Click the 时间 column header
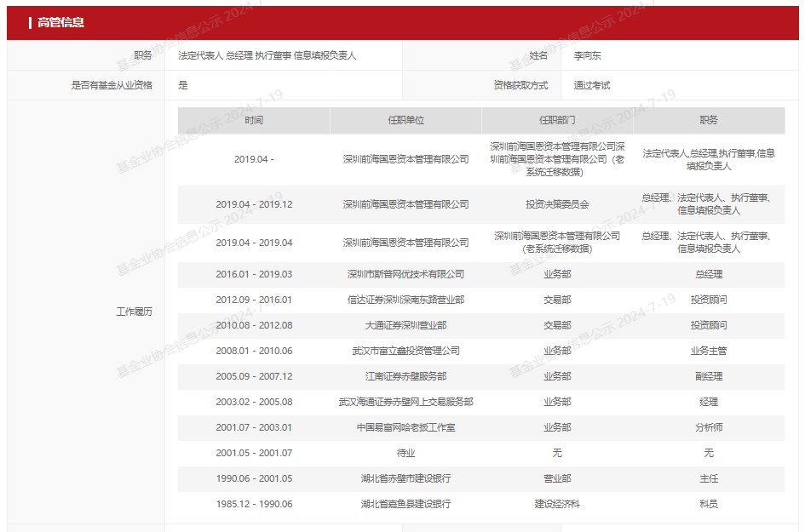This screenshot has width=805, height=532. pyautogui.click(x=254, y=120)
